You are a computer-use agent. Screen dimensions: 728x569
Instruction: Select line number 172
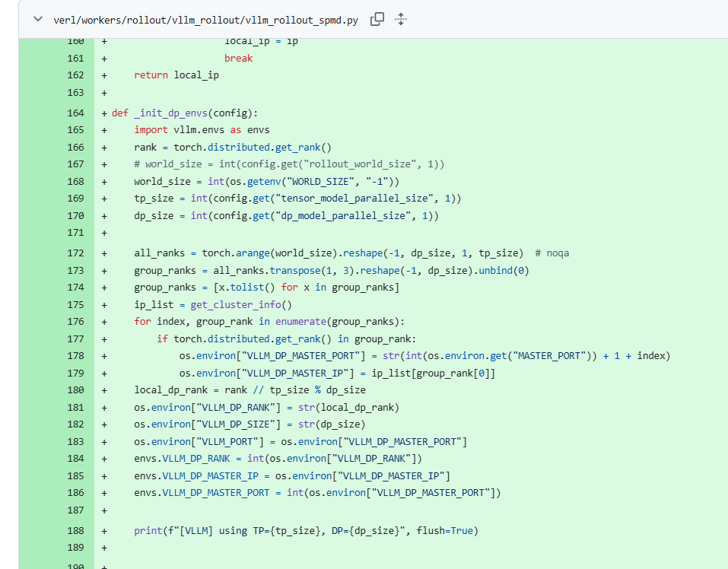75,253
